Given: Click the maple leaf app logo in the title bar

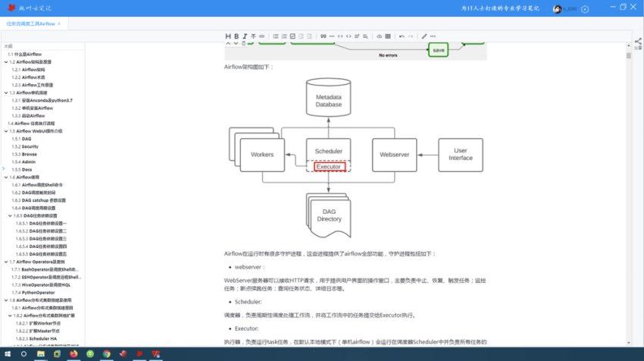Looking at the screenshot, I should click(x=11, y=8).
